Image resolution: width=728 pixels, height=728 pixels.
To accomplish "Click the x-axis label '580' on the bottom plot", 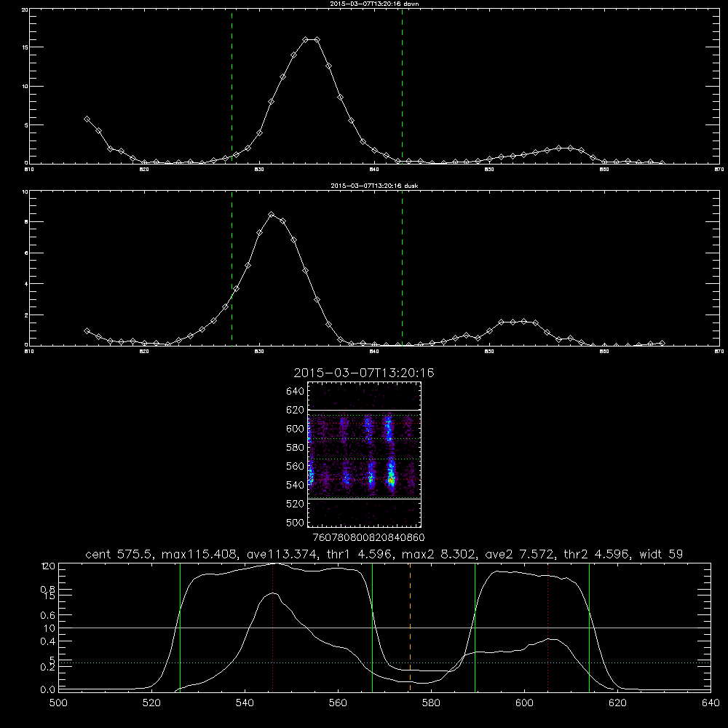I will (x=431, y=703).
